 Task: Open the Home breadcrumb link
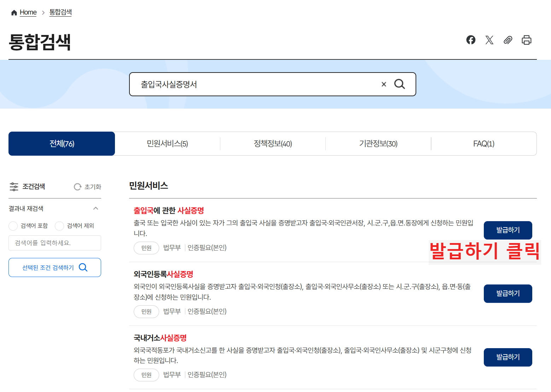28,12
